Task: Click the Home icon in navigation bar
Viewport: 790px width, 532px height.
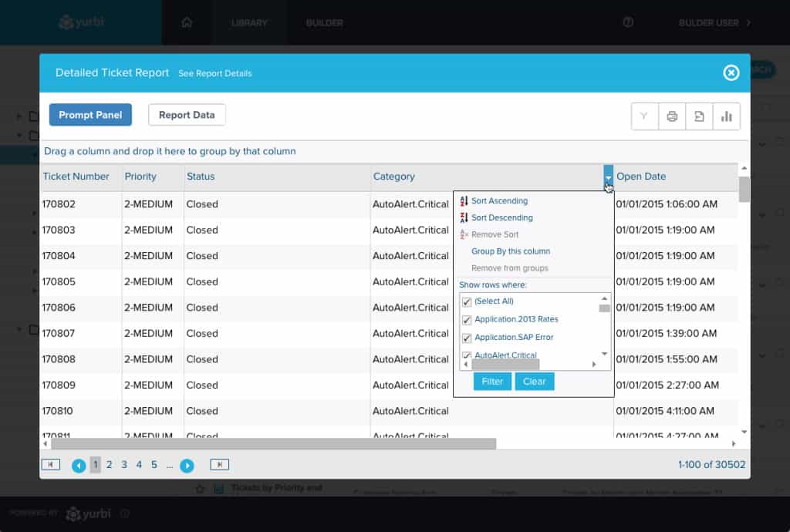Action: (x=187, y=22)
